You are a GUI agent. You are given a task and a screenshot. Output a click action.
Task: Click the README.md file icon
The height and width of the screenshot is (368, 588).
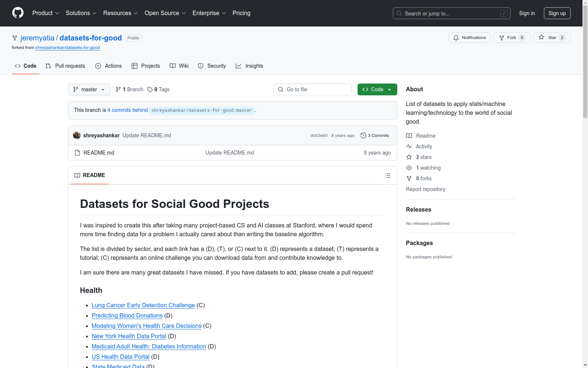(x=77, y=153)
